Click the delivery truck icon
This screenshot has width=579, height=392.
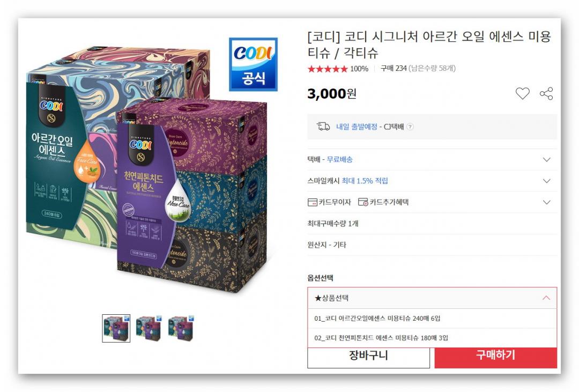pyautogui.click(x=323, y=127)
